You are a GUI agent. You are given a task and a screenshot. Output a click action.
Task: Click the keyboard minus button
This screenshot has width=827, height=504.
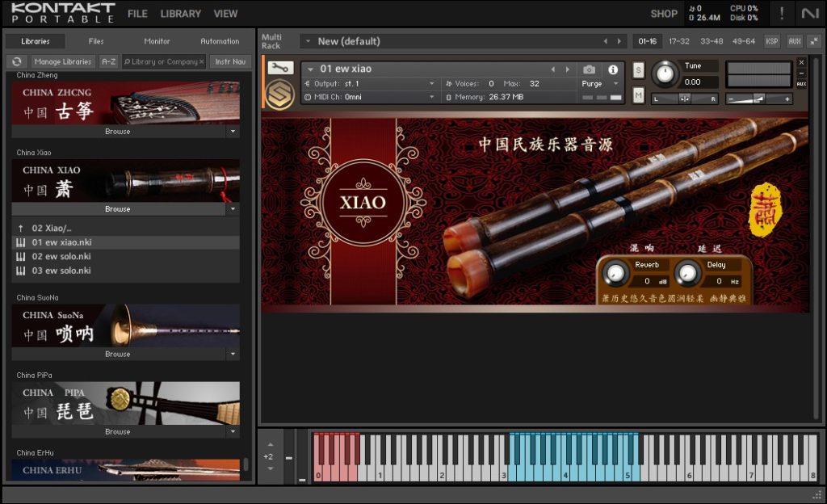289,458
